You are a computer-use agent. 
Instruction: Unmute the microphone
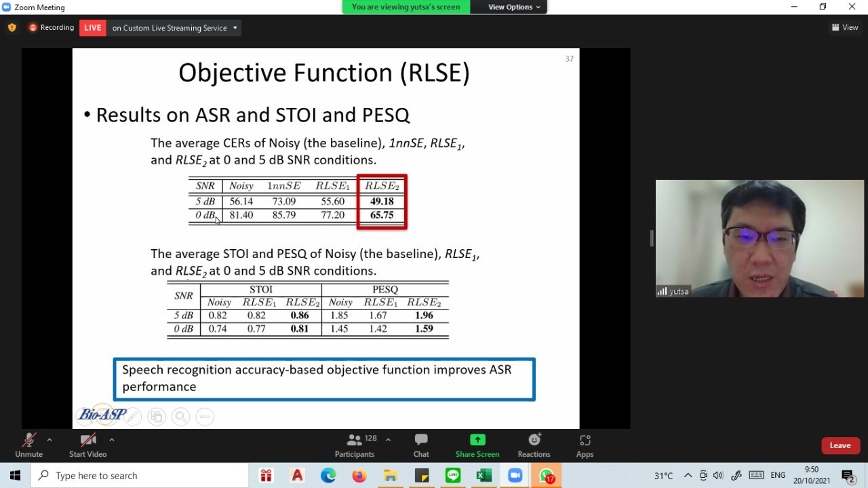coord(28,445)
